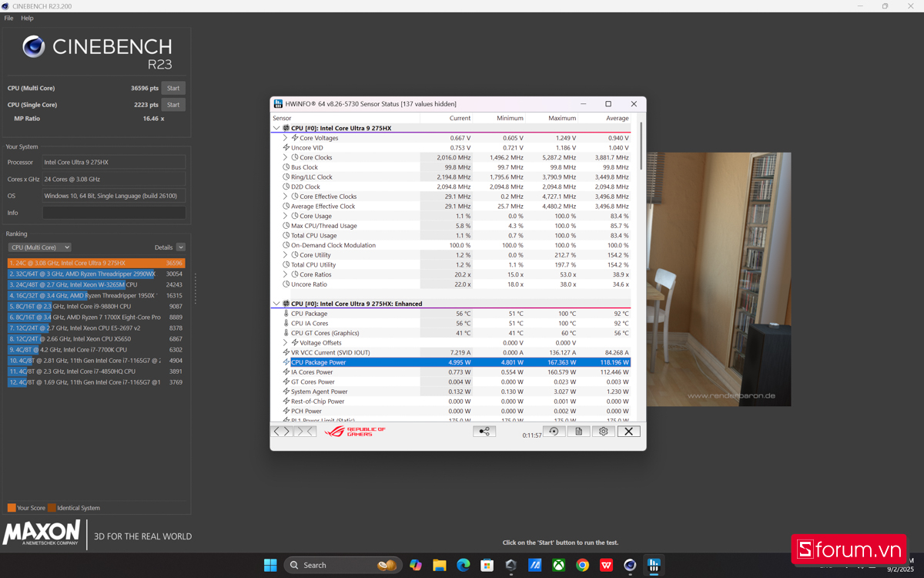Image resolution: width=924 pixels, height=578 pixels.
Task: Open Microsoft Store from the taskbar
Action: coord(487,565)
